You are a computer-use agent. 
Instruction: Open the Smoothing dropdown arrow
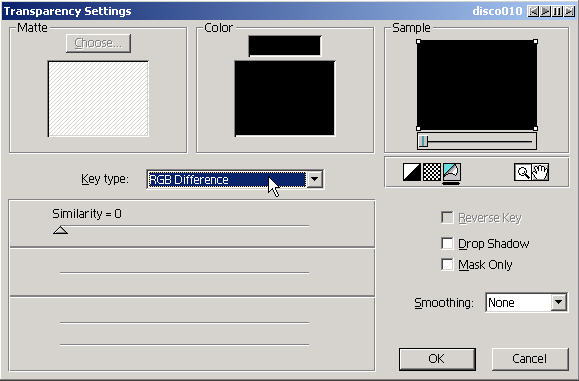(x=559, y=302)
